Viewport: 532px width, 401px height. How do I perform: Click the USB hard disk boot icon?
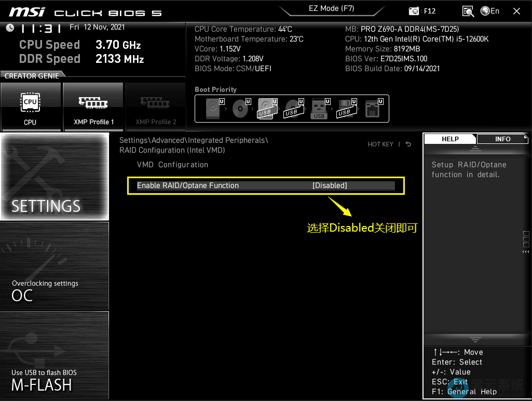pos(266,109)
